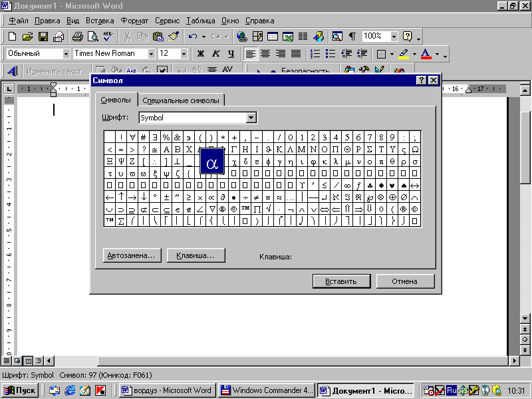Open the Пуск start menu
The height and width of the screenshot is (399, 532).
pos(21,390)
